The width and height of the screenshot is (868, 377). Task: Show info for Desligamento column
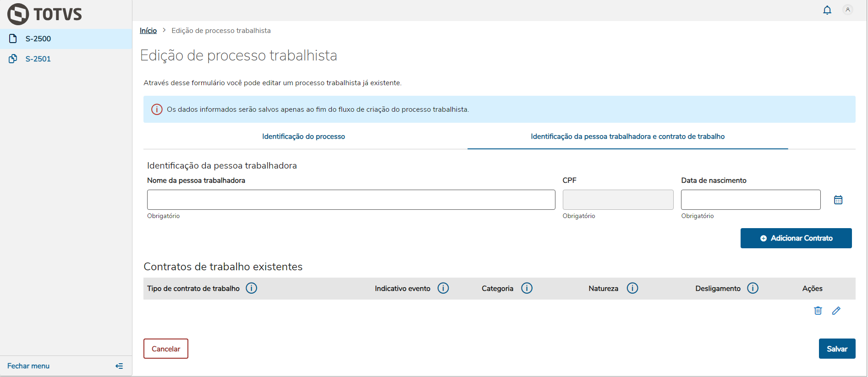pos(753,288)
